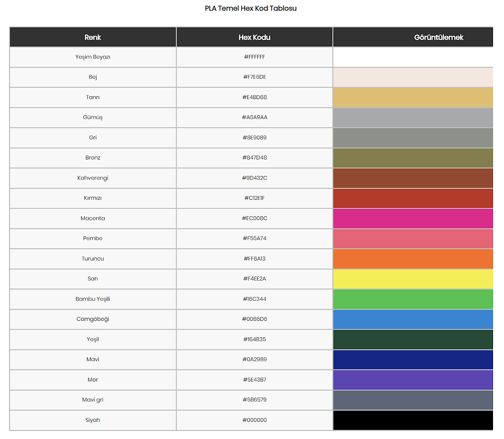Select the Tanrı tan color swatch
Image resolution: width=504 pixels, height=439 pixels.
pyautogui.click(x=413, y=97)
